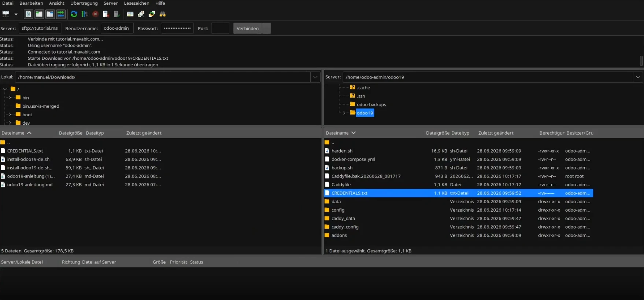Viewport: 644px width, 300px height.
Task: Expand the bin folder in local tree
Action: click(10, 98)
